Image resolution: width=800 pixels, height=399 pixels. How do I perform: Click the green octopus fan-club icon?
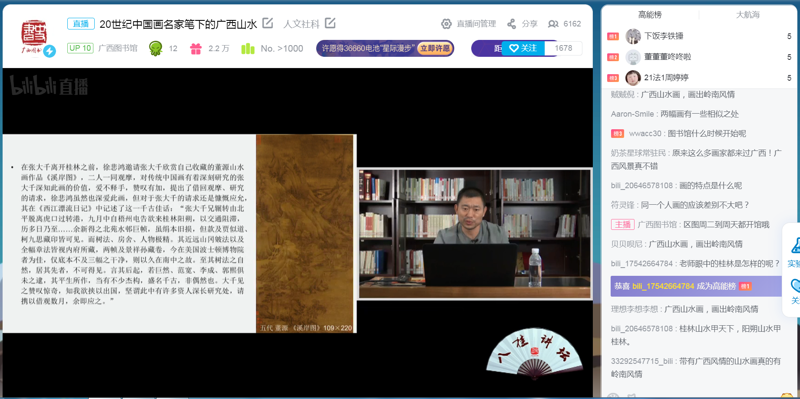click(x=155, y=48)
